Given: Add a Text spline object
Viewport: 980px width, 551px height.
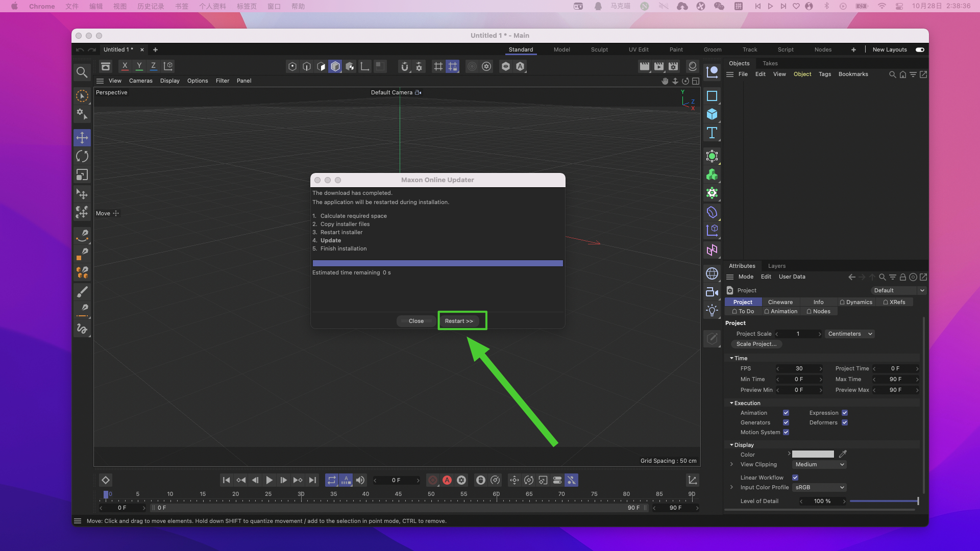Looking at the screenshot, I should pos(712,133).
